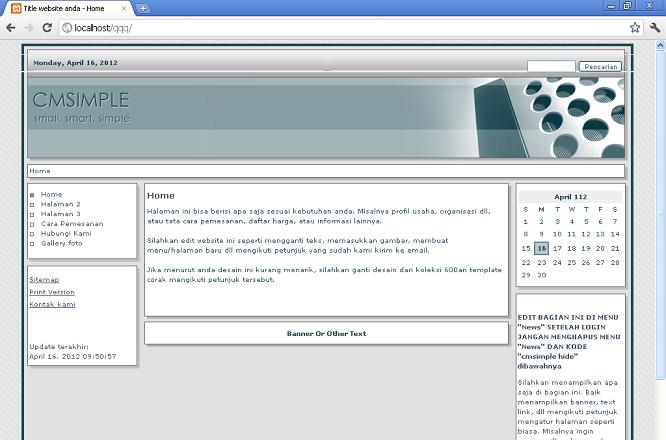Viewport: 666px width, 440px height.
Task: Focus the search text field beside Pencarian
Action: pyautogui.click(x=551, y=66)
